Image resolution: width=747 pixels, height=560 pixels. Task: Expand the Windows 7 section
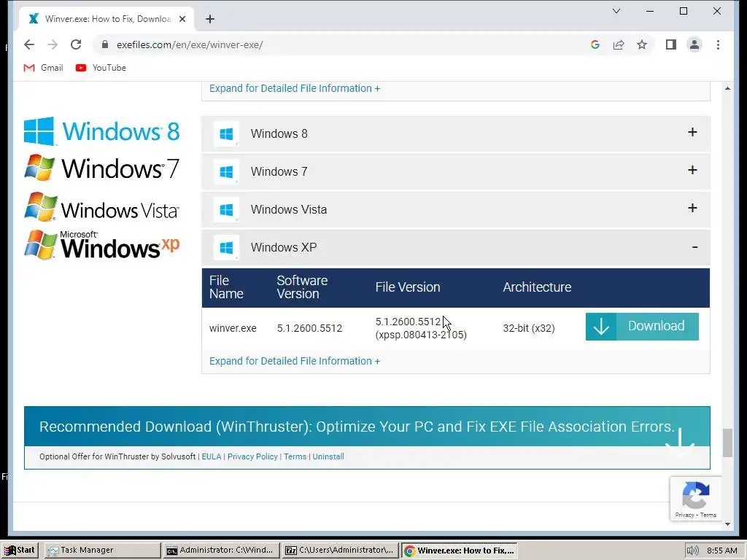click(456, 171)
